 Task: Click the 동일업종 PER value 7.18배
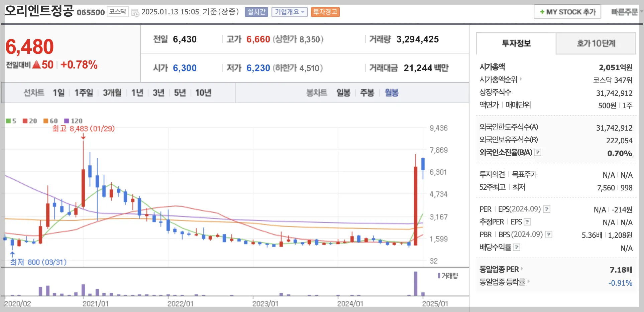[621, 270]
